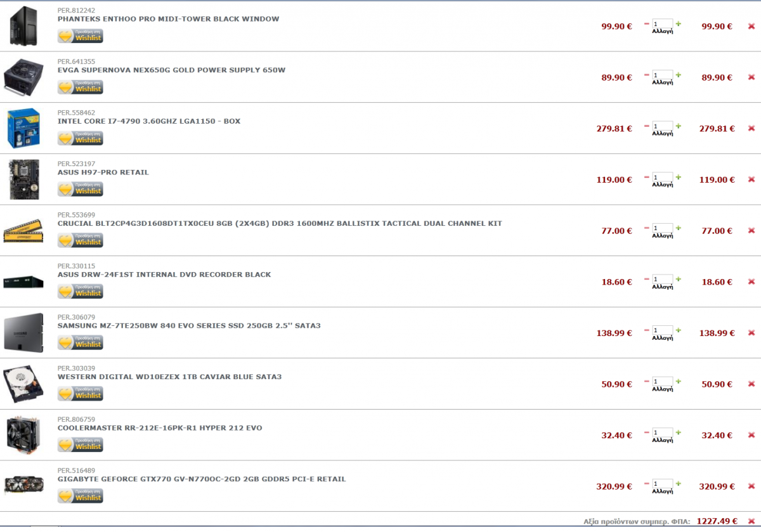Open the Gigabyte GeForce GTX770 product link
Image resolution: width=761 pixels, height=532 pixels.
click(x=202, y=479)
